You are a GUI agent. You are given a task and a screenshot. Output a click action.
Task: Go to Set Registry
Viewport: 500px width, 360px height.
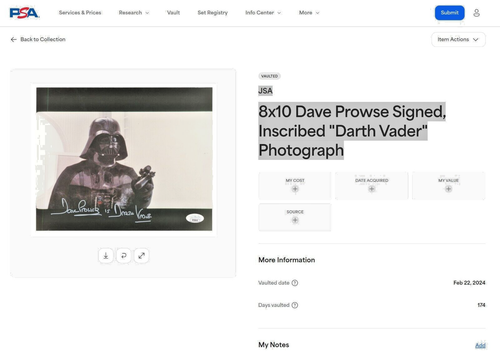(213, 13)
